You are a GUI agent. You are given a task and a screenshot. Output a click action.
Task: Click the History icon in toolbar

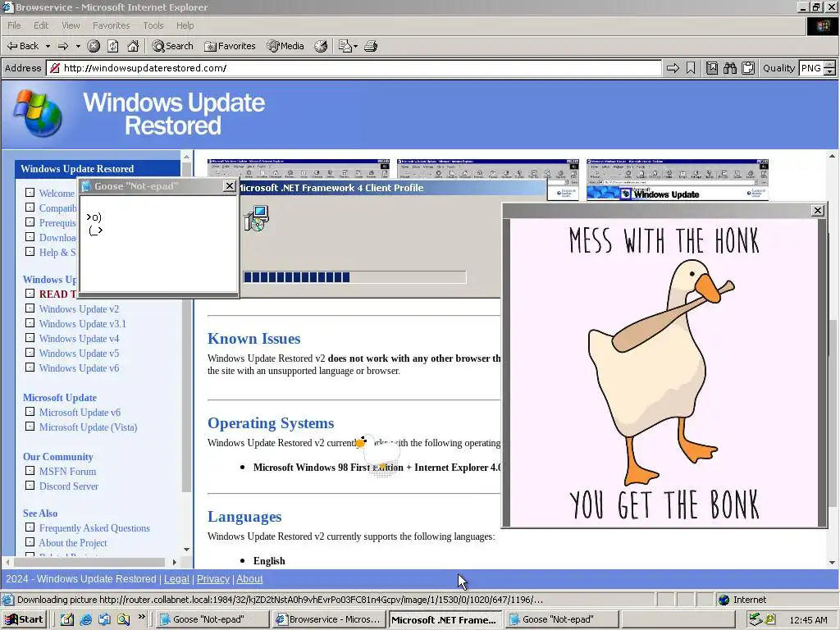(321, 46)
